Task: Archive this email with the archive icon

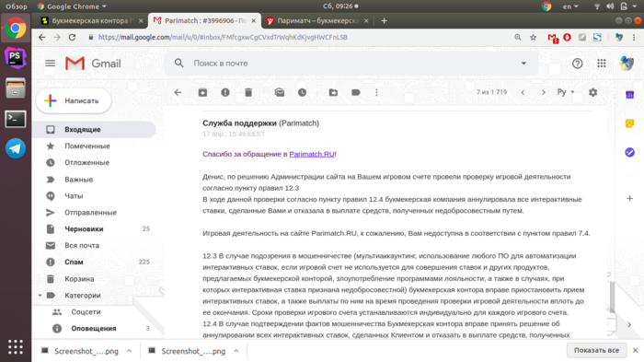Action: point(202,92)
